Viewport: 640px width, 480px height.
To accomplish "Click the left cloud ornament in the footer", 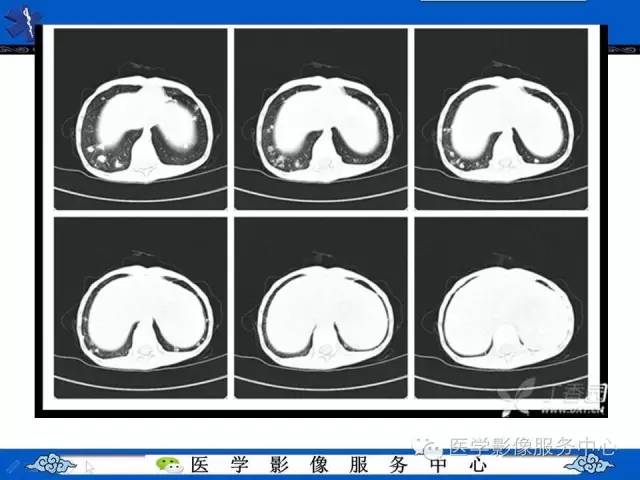I will tap(50, 464).
